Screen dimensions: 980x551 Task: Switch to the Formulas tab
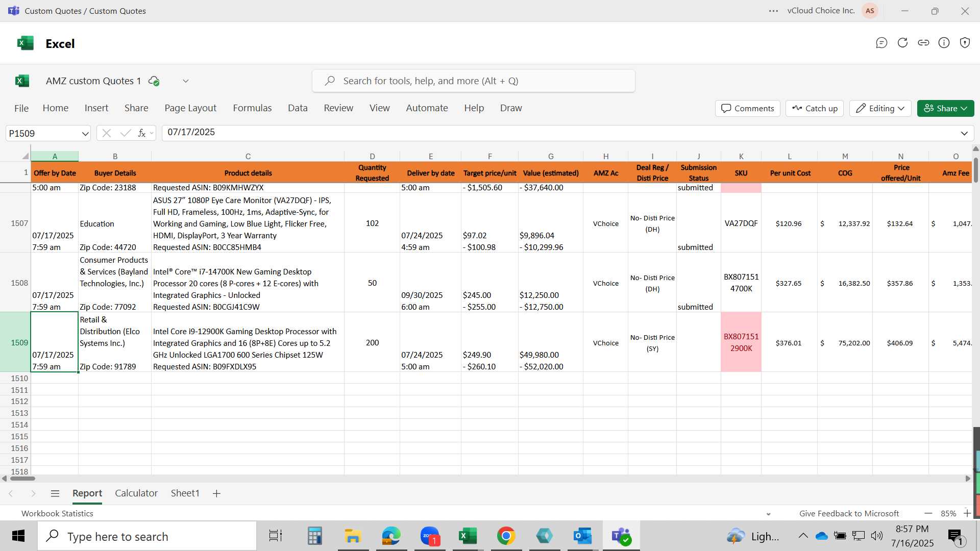(x=252, y=108)
